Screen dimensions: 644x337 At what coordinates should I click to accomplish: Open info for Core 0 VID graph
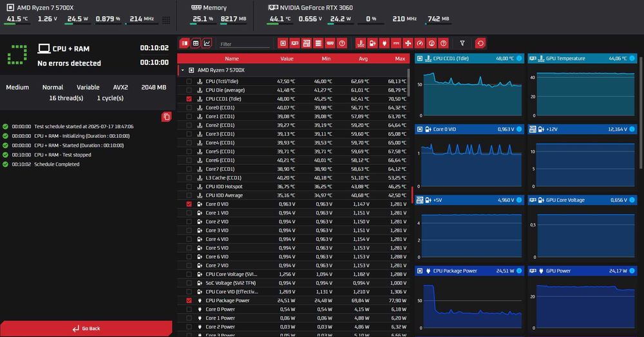click(519, 129)
